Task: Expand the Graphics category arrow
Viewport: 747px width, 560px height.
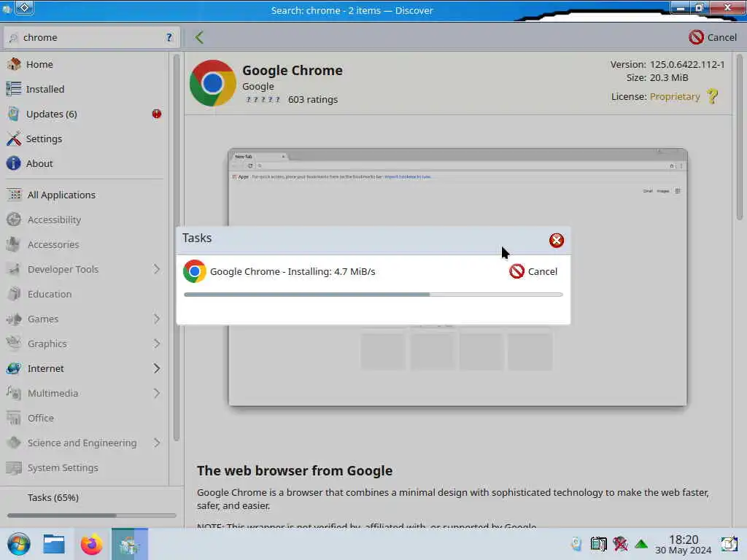Action: pos(156,343)
